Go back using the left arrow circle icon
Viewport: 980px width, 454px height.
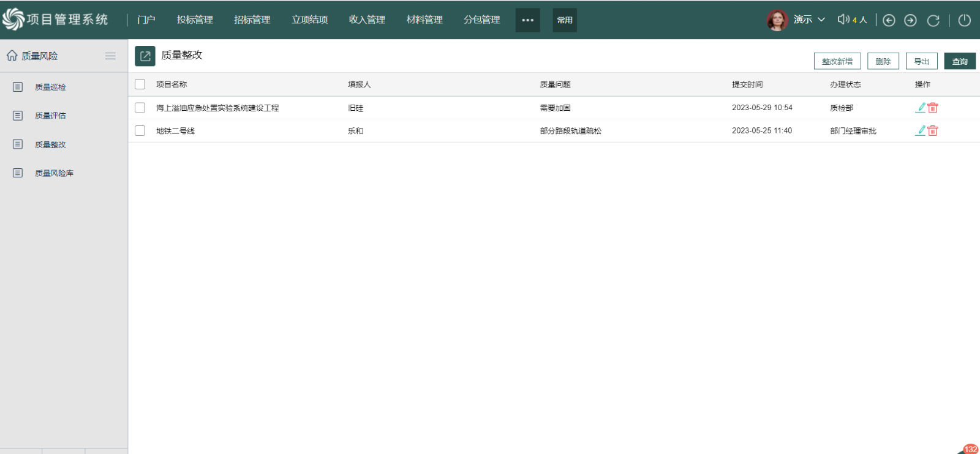click(889, 20)
